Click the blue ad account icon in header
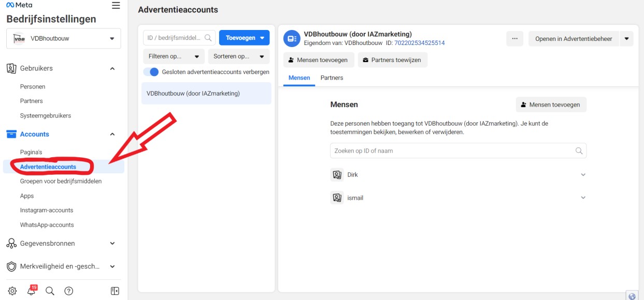The image size is (644, 300). click(292, 38)
